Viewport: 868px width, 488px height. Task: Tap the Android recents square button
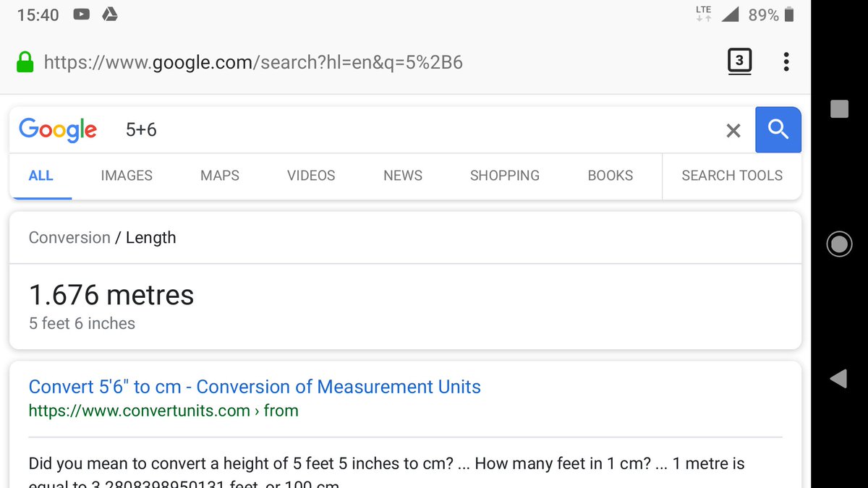(x=839, y=109)
